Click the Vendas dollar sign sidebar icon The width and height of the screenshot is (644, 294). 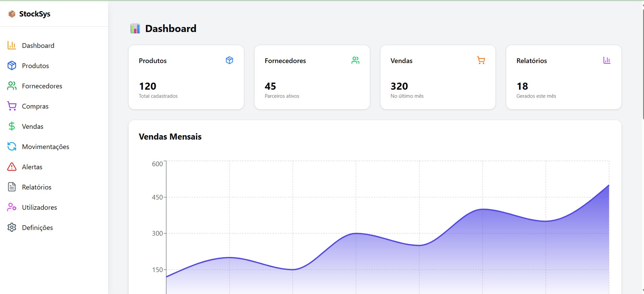(x=12, y=126)
